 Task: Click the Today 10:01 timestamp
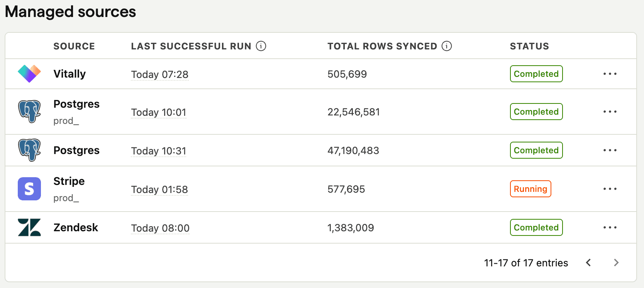pos(159,112)
